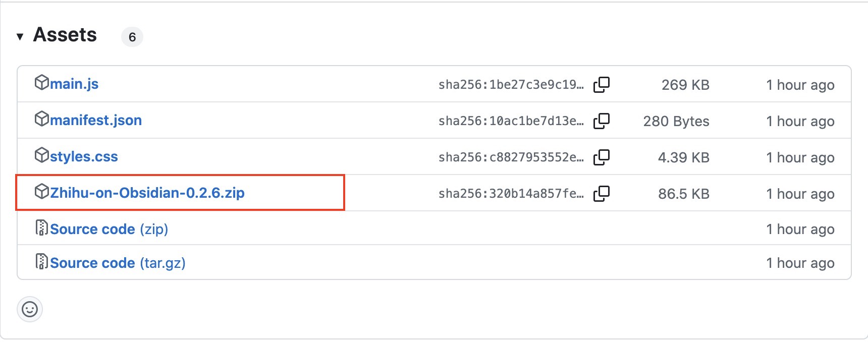
Task: Download main.js from the assets list
Action: [74, 84]
